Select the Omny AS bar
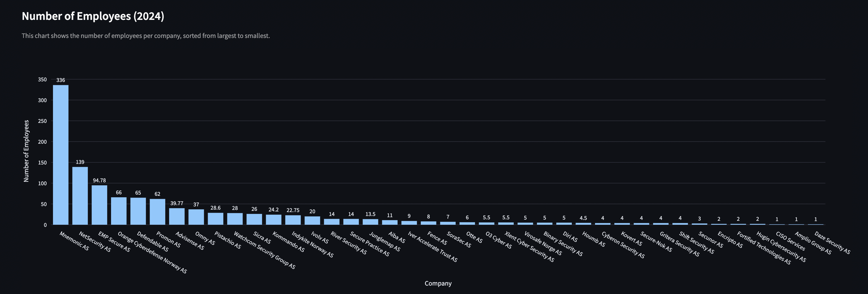868x294 pixels. [x=196, y=217]
